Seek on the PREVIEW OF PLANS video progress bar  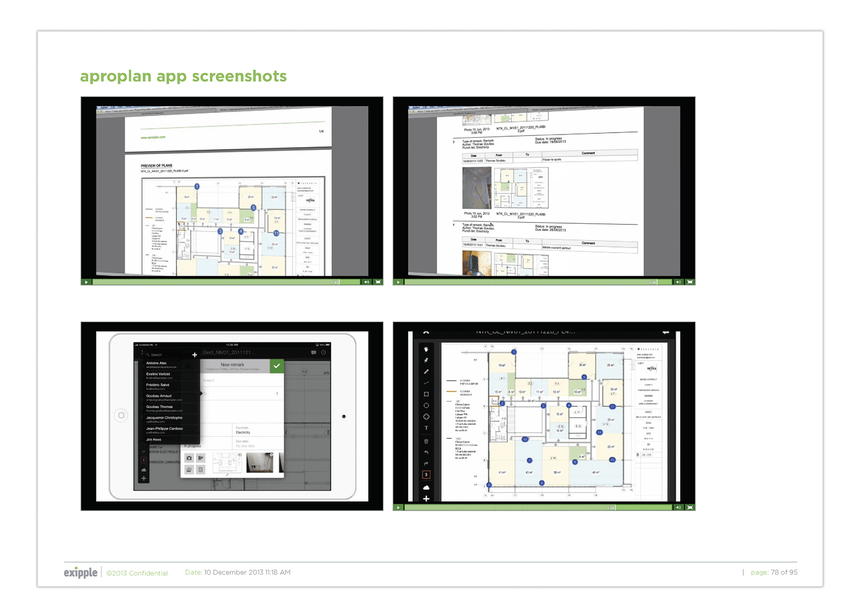[226, 282]
